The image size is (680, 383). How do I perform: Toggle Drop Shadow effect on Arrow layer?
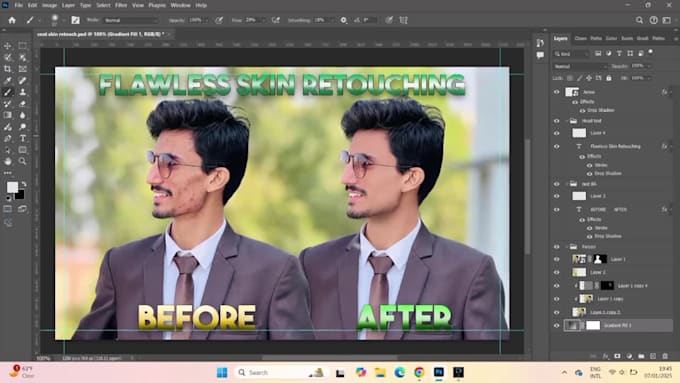tap(582, 110)
